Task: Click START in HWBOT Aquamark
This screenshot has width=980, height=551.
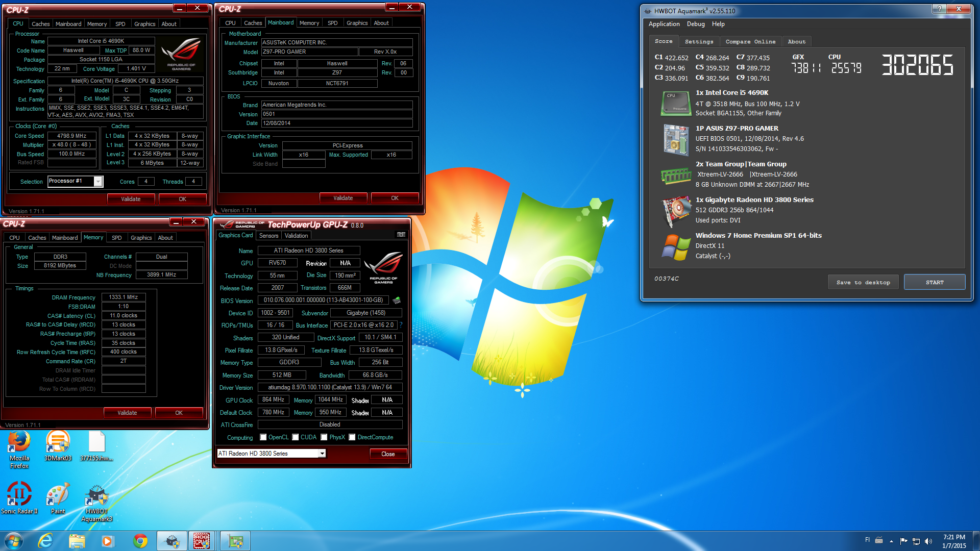Action: 935,282
